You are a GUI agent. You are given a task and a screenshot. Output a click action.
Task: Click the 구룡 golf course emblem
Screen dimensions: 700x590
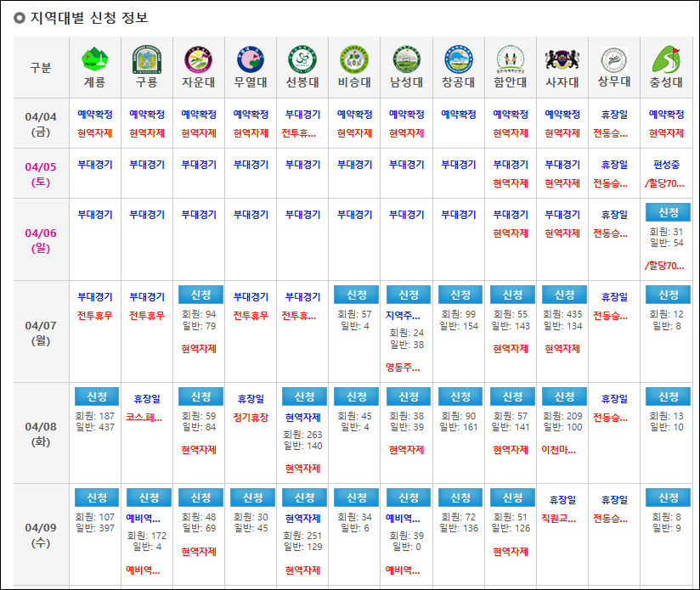[146, 59]
